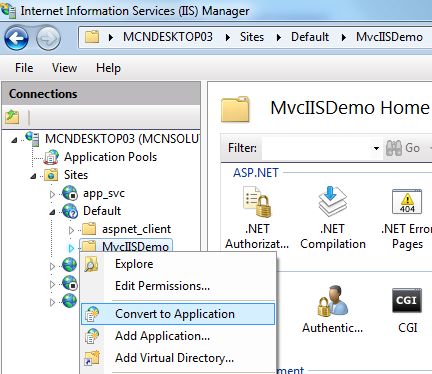Viewport: 432px width, 374px height.
Task: Select the Application Pools tree item
Action: (x=110, y=157)
